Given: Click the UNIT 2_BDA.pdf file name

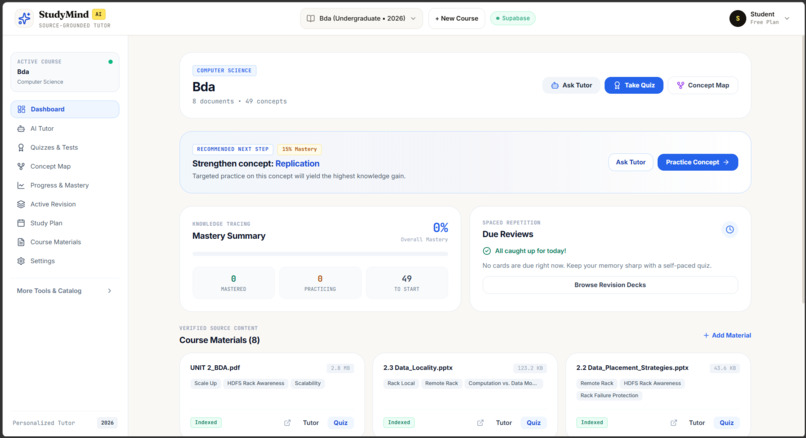Looking at the screenshot, I should (215, 368).
